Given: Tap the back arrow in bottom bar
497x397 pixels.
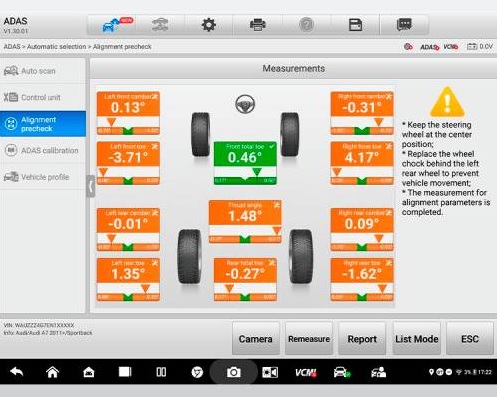Looking at the screenshot, I should (16, 372).
